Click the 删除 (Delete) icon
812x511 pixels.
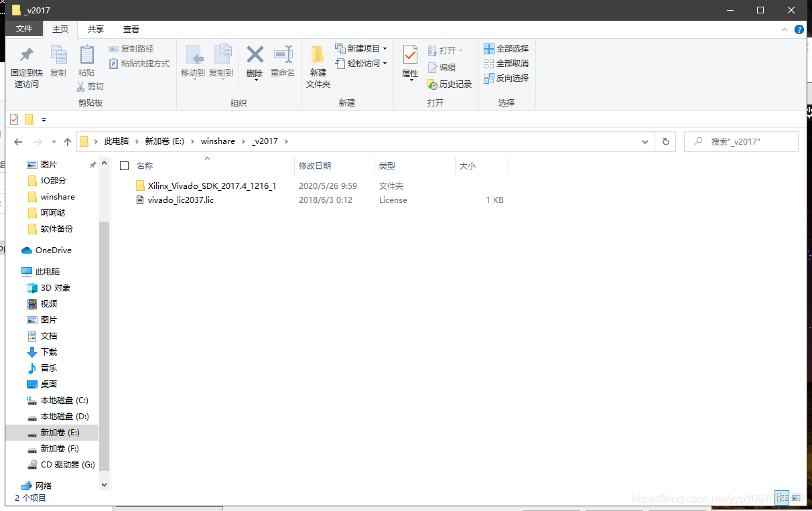255,60
